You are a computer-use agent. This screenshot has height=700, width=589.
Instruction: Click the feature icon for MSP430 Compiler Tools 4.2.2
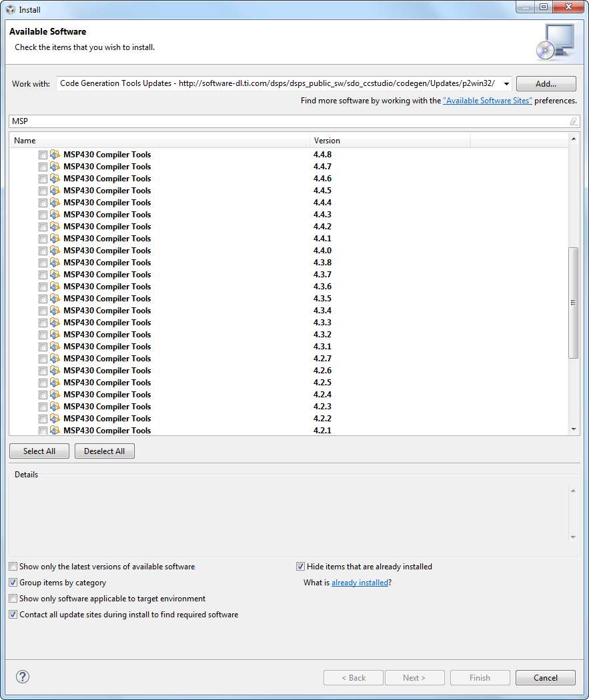coord(55,419)
